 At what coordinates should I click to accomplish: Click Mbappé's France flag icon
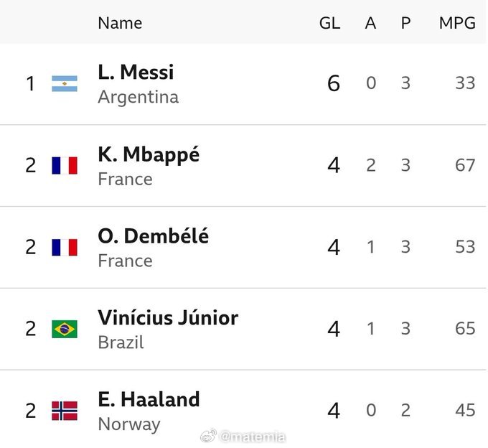click(65, 165)
